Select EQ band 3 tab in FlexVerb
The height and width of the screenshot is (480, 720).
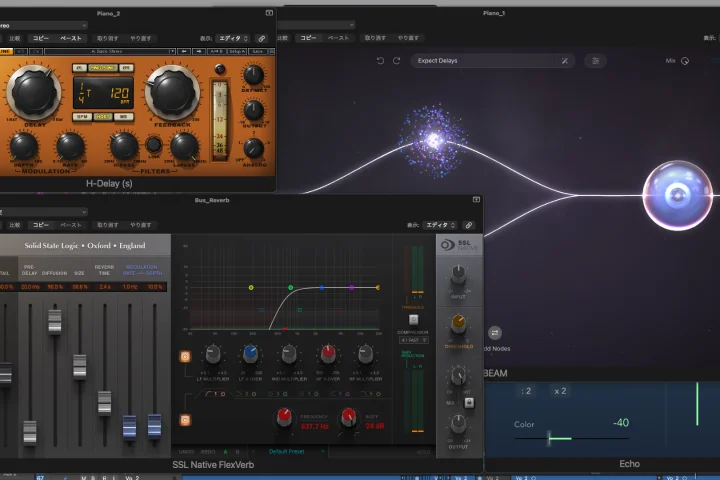(x=277, y=394)
